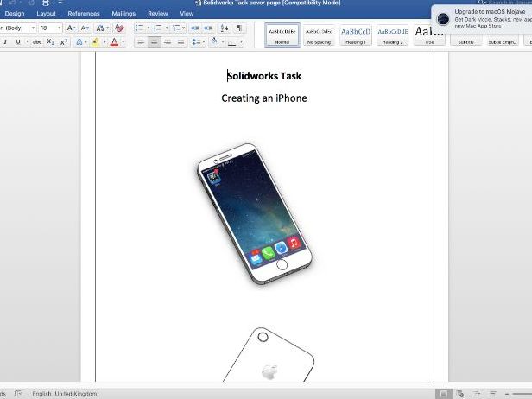Zoom out using minus button
532x399 pixels.
507,394
